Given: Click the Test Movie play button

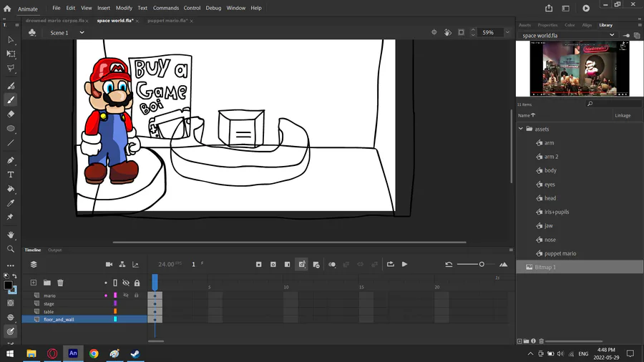Looking at the screenshot, I should (586, 8).
